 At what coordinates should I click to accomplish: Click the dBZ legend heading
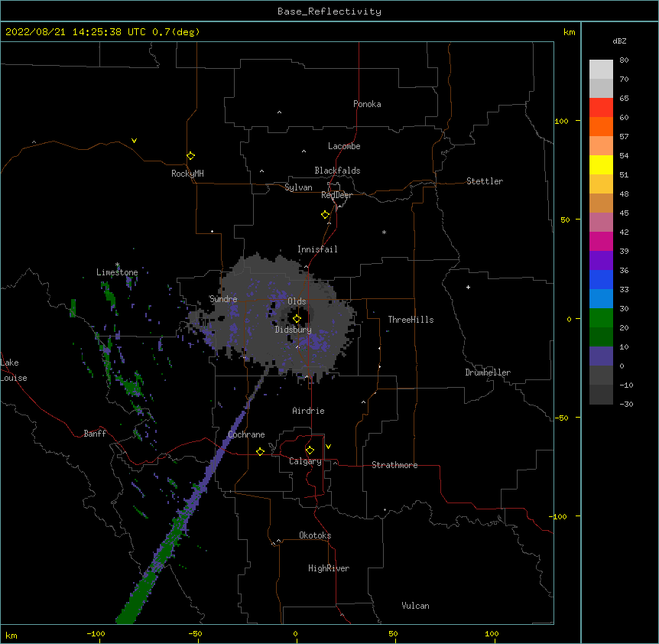click(619, 41)
